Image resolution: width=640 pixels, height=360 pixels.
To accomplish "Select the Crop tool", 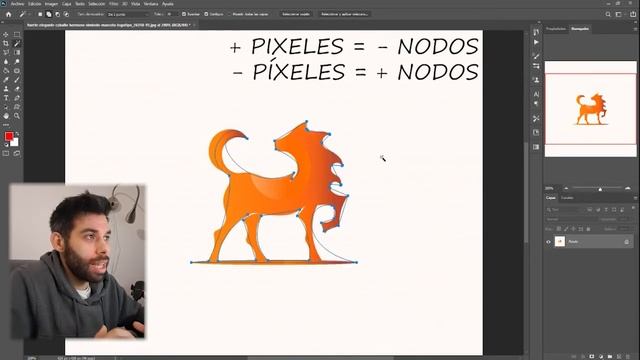I will [x=6, y=44].
